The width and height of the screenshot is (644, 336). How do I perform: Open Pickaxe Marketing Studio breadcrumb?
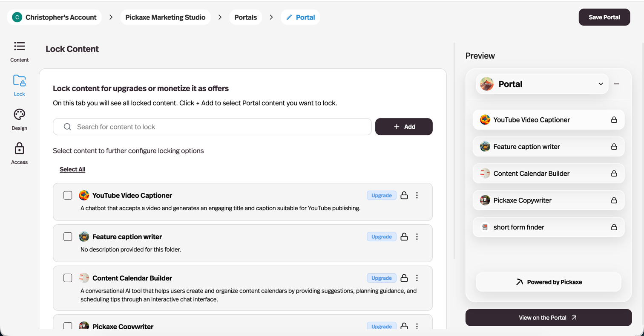coord(165,17)
